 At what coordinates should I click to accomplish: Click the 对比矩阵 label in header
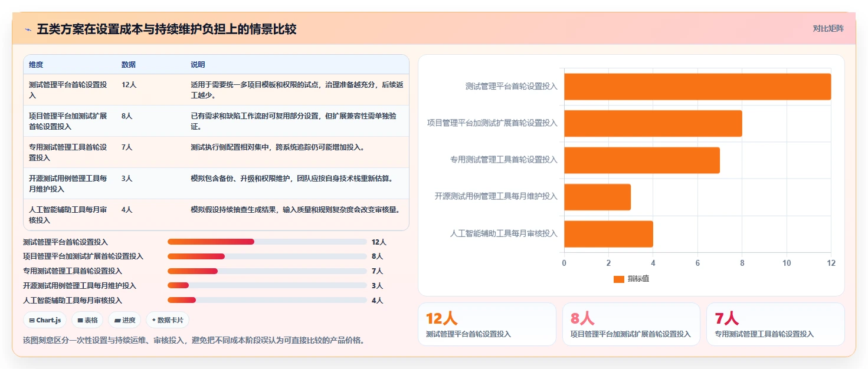coord(828,28)
